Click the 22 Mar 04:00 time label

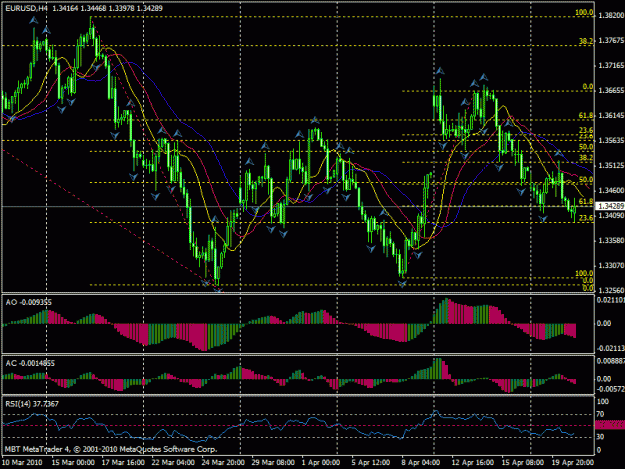(x=173, y=463)
